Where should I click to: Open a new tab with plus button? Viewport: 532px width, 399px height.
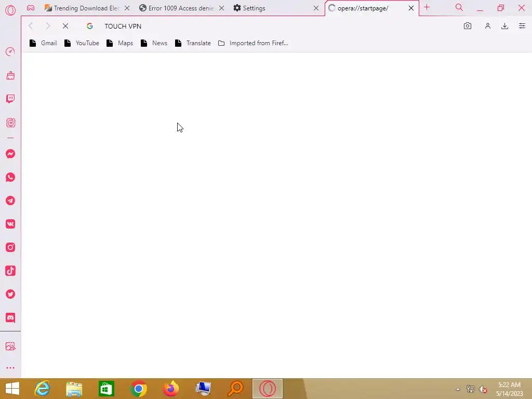[x=427, y=7]
